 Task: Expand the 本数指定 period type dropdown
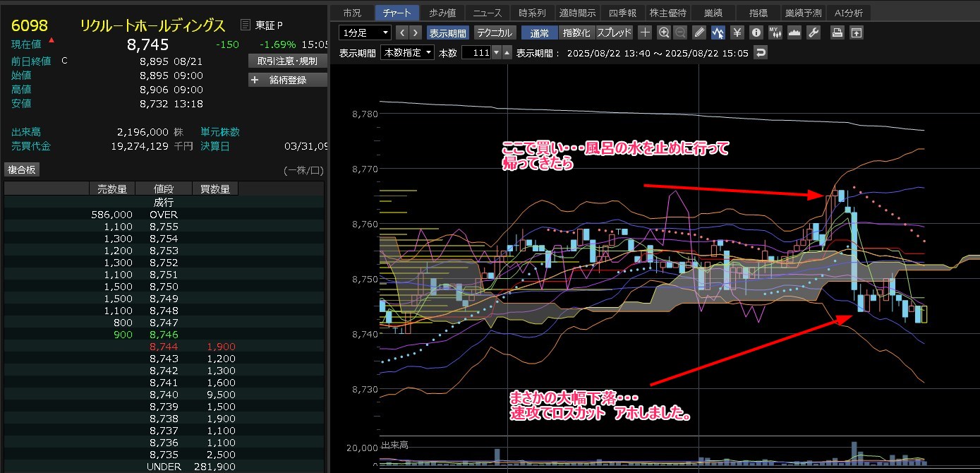point(407,53)
